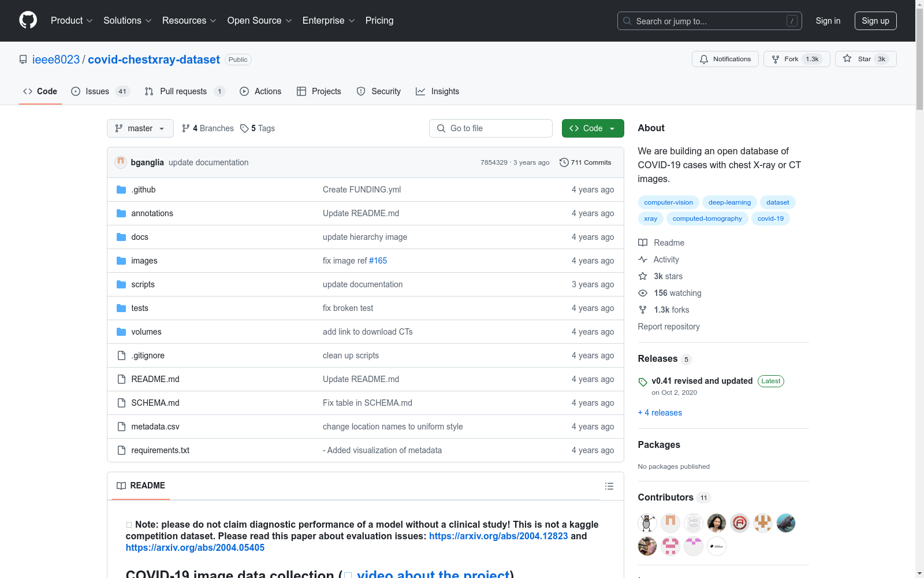The image size is (924, 578).
Task: Switch to the Pull requests tab
Action: (185, 91)
